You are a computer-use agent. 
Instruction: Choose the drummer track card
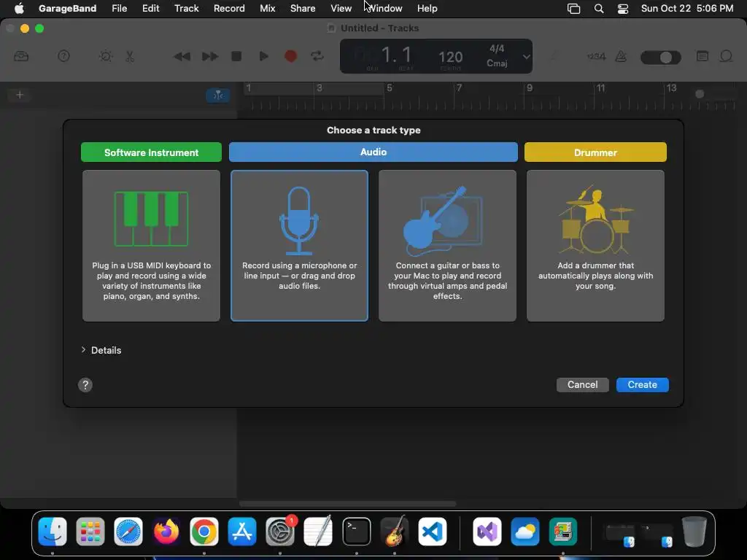pyautogui.click(x=595, y=246)
